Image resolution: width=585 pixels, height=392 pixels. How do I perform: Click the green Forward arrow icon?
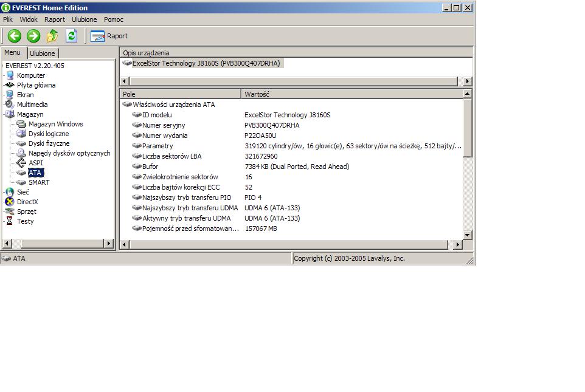(33, 36)
